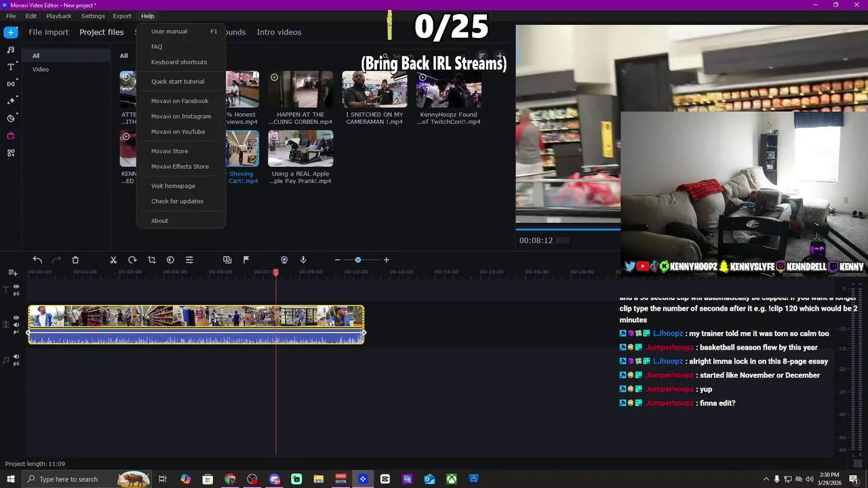Click the blue Import plus icon in sidebar
Viewport: 868px width, 488px height.
[11, 33]
